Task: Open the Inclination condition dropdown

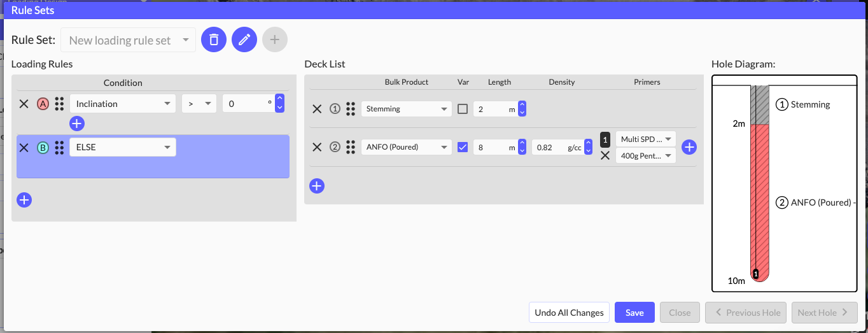Action: click(122, 104)
